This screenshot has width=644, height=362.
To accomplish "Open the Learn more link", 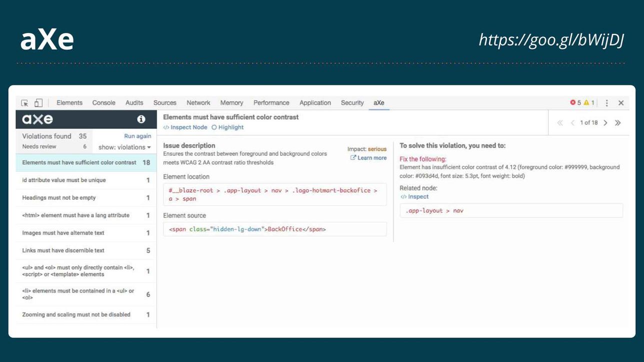I will click(368, 158).
